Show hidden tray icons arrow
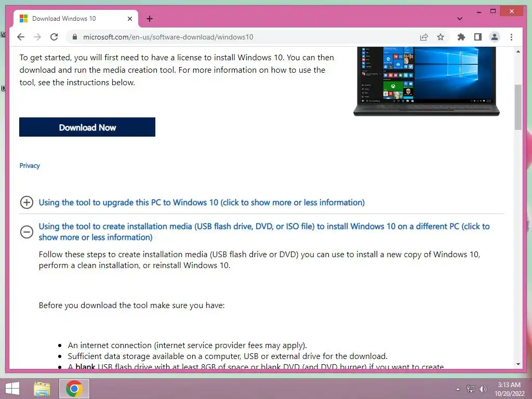Screen dimensions: 532x399 point(458,389)
